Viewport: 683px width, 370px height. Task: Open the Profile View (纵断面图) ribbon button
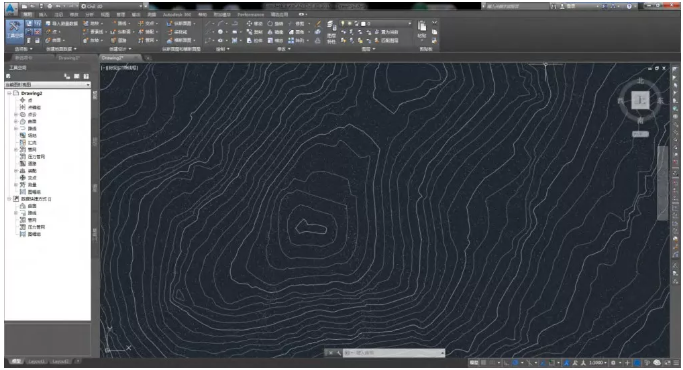(x=181, y=23)
